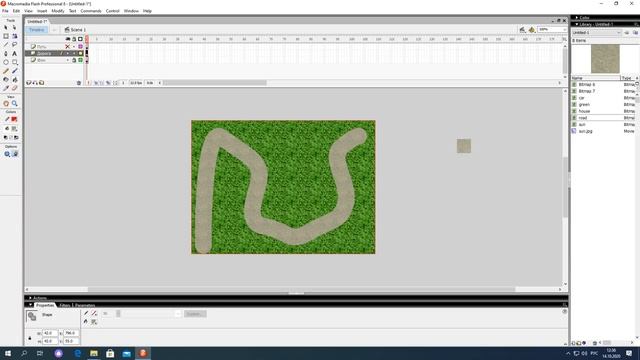Screen dimensions: 640x360
Task: Select the Zoom magnifier tool
Action: pos(15,104)
